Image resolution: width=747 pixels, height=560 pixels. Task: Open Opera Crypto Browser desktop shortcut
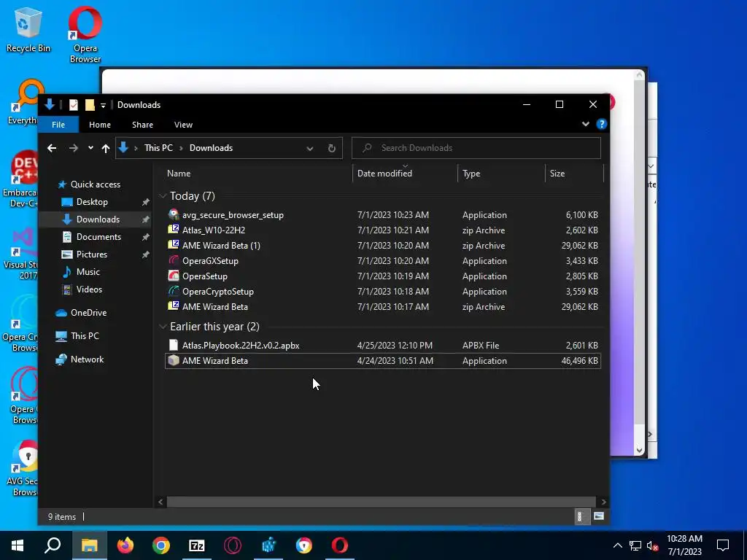coord(20,324)
